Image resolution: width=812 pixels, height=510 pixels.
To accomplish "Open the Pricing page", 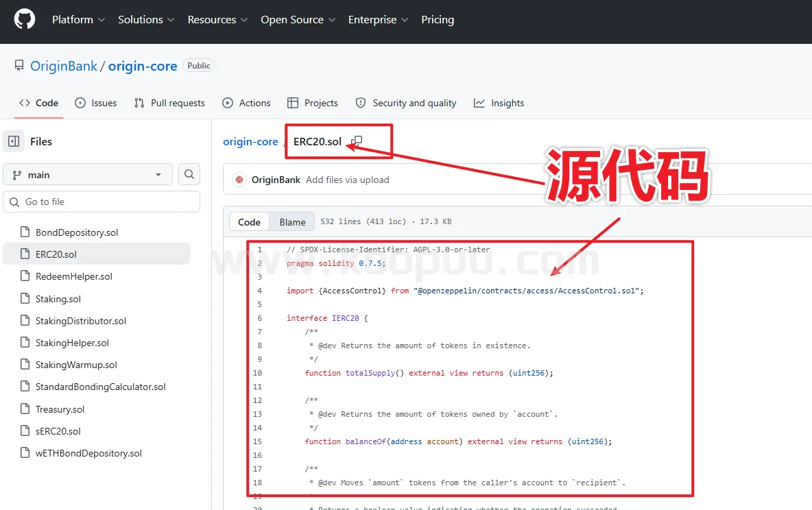I will 438,20.
